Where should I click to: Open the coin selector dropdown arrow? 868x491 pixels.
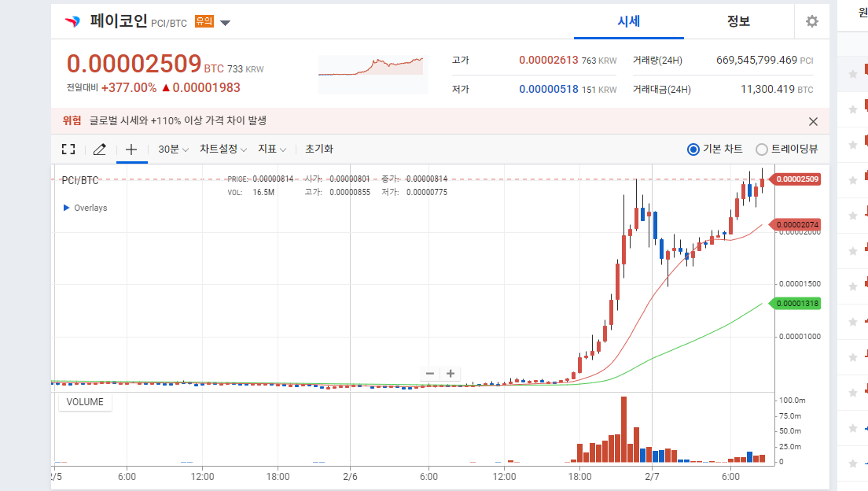pyautogui.click(x=226, y=23)
